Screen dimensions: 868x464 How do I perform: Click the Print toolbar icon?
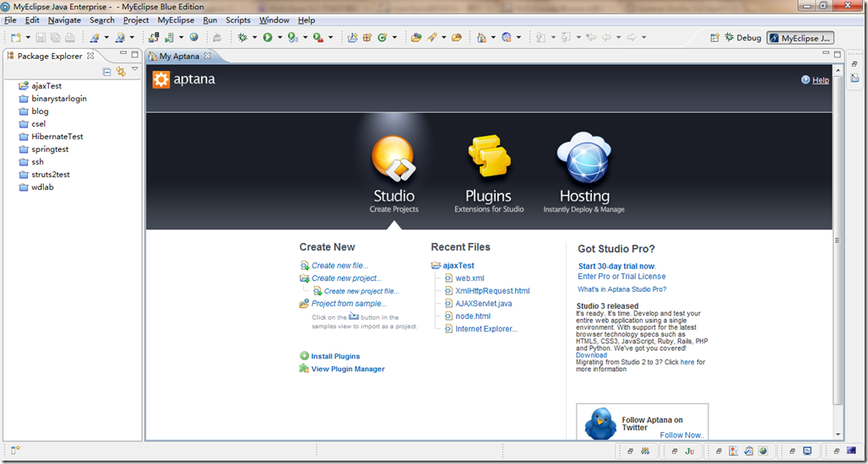[70, 38]
